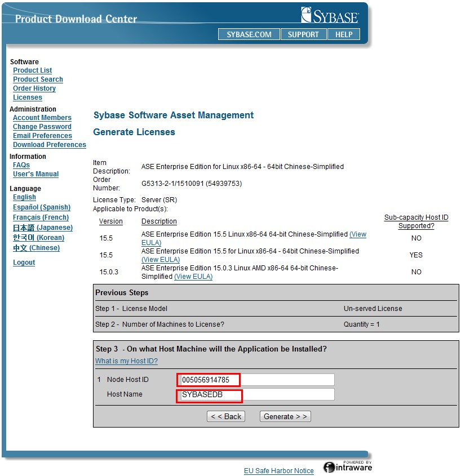Click the Node Host ID input field

click(x=256, y=380)
